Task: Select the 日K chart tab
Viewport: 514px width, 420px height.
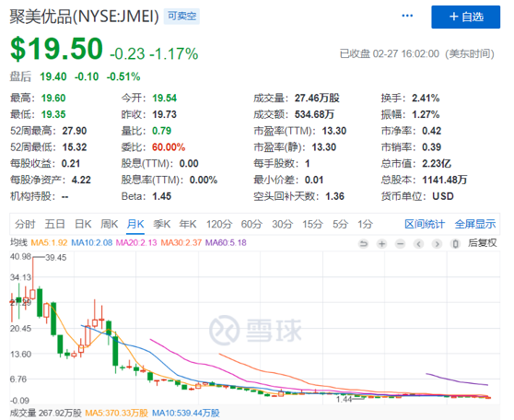Action: pyautogui.click(x=83, y=224)
